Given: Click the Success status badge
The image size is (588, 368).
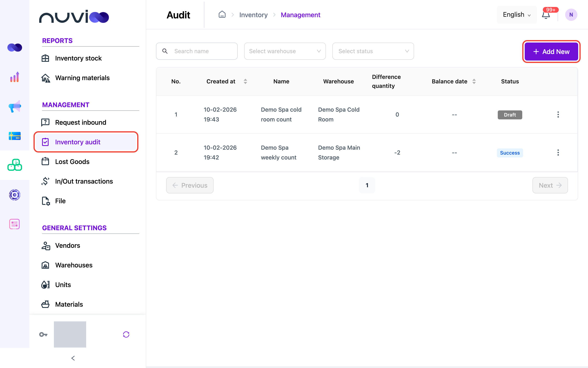Looking at the screenshot, I should (x=510, y=153).
